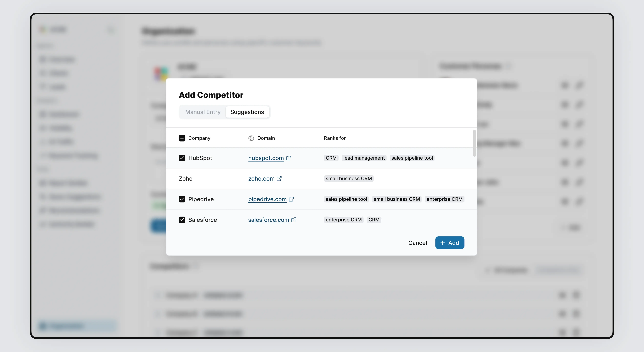
Task: Uncheck the Pipedrive checkbox
Action: point(182,199)
